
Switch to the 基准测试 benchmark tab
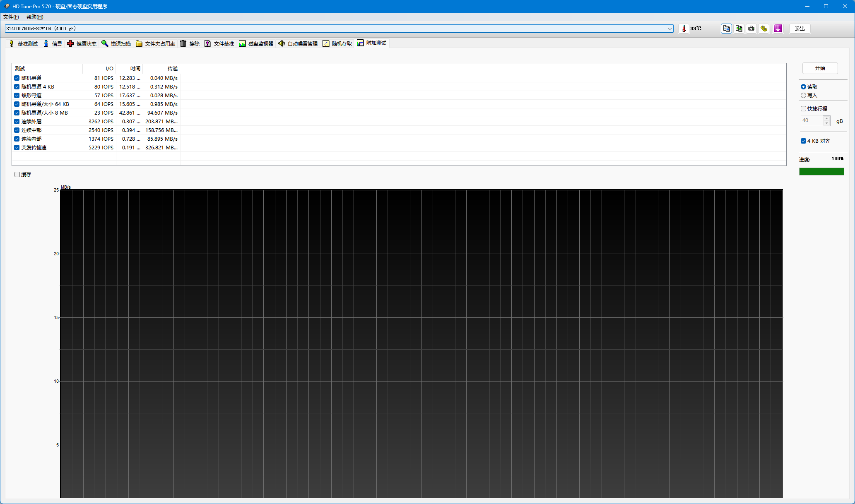point(24,43)
